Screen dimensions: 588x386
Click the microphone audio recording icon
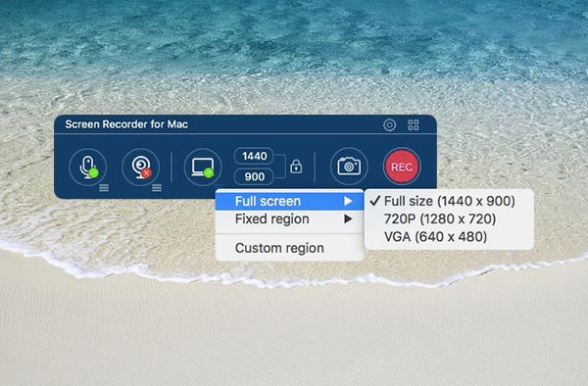point(88,167)
